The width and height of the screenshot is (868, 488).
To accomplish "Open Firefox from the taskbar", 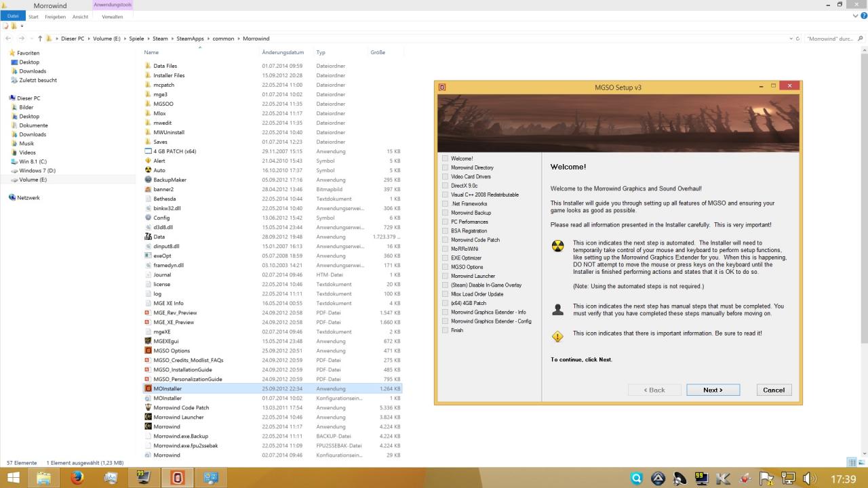I will pyautogui.click(x=77, y=478).
